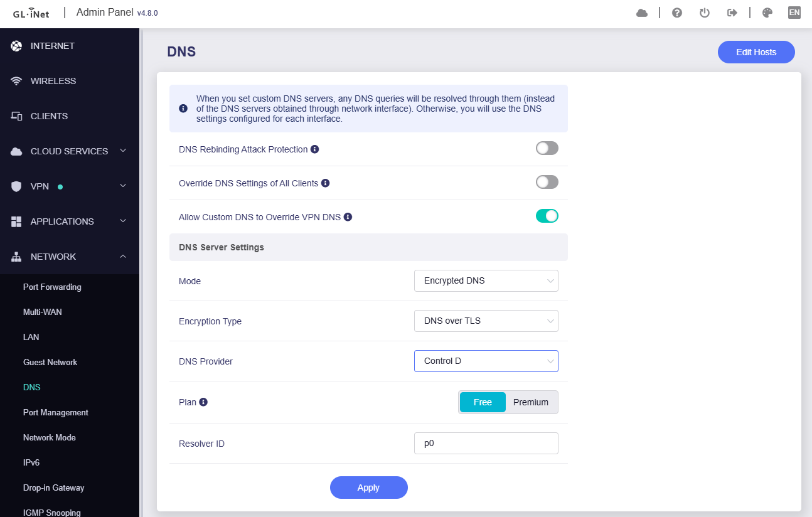This screenshot has height=517, width=812.
Task: Open the Mode dropdown
Action: [486, 280]
